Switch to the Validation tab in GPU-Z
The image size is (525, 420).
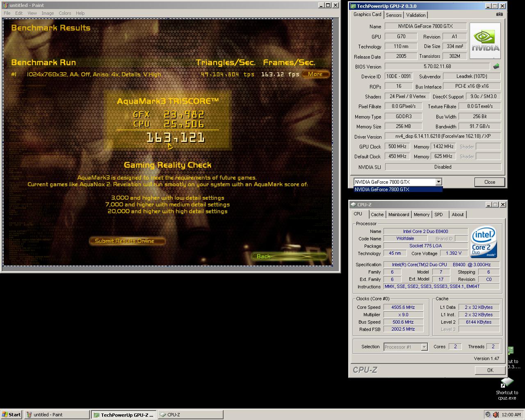click(x=416, y=15)
